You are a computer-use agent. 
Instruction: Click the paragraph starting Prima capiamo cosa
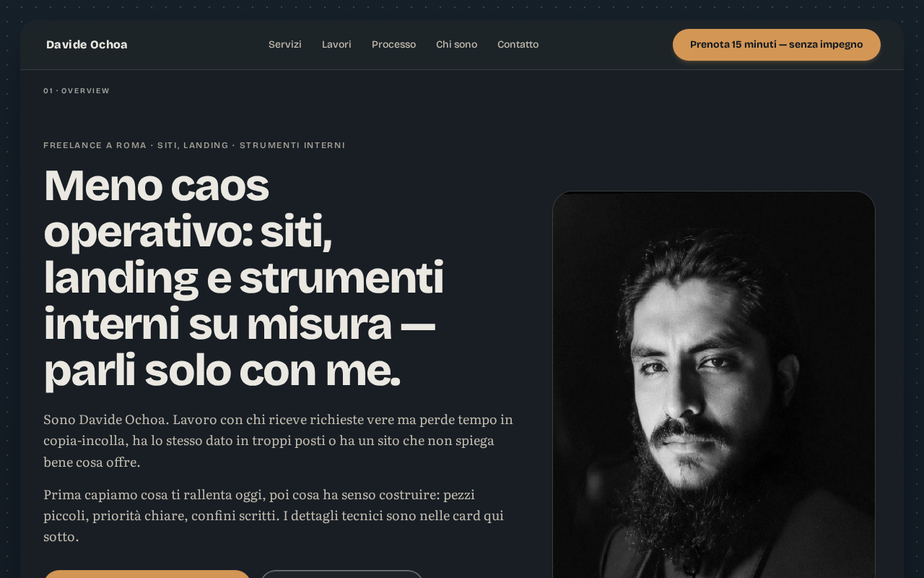(x=274, y=515)
